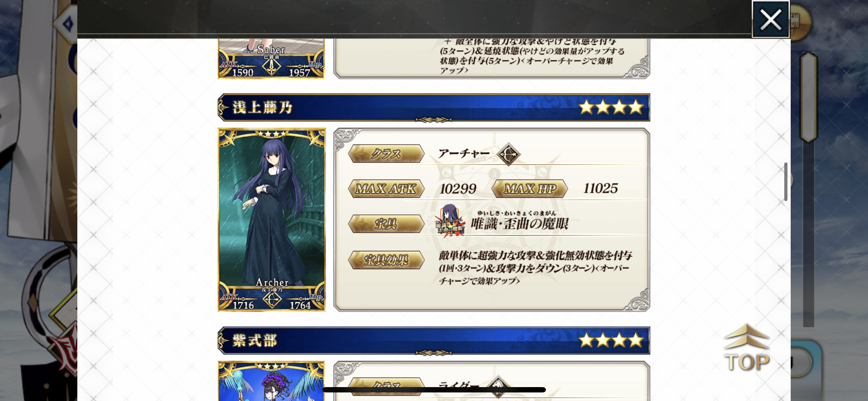Image resolution: width=868 pixels, height=401 pixels.
Task: Open the Saber card thumbnail above
Action: click(271, 59)
